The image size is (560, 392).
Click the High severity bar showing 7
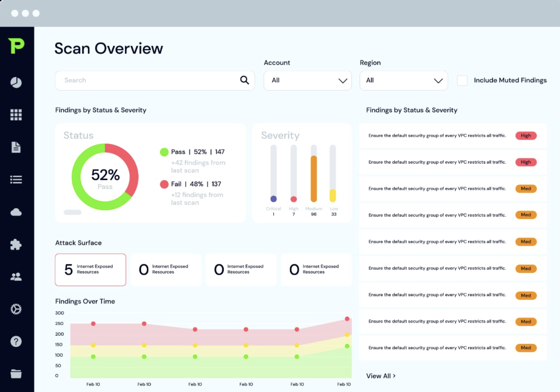pos(294,174)
